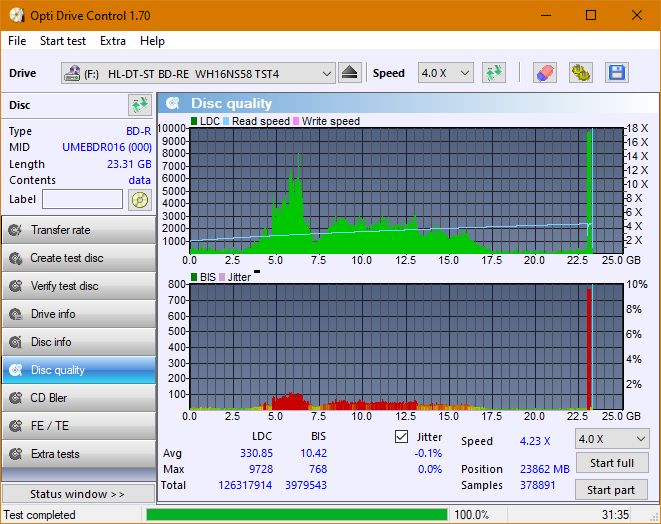Open the File menu
The width and height of the screenshot is (661, 524).
(x=17, y=41)
